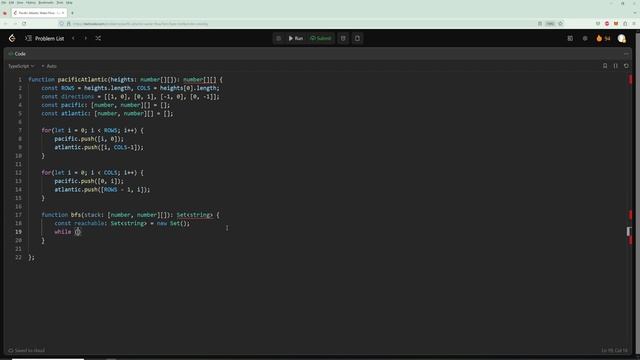Click the streak fire counter 54
Screen dimensions: 640x360
[x=603, y=38]
